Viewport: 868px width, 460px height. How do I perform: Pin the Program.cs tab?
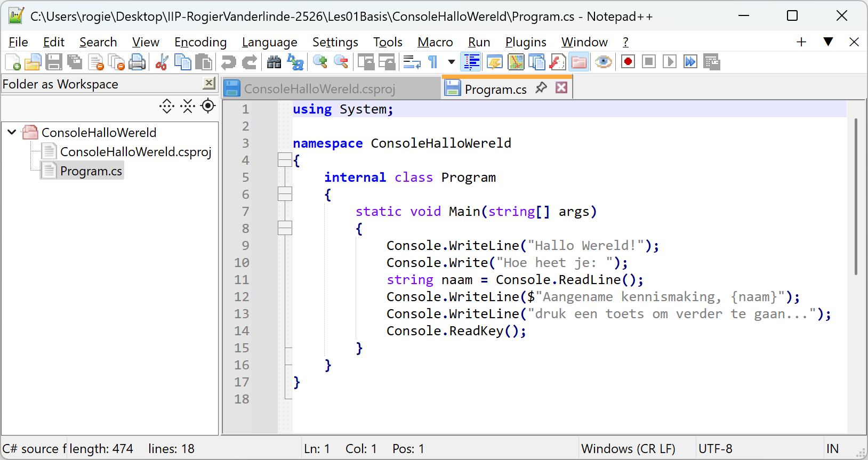(x=541, y=87)
